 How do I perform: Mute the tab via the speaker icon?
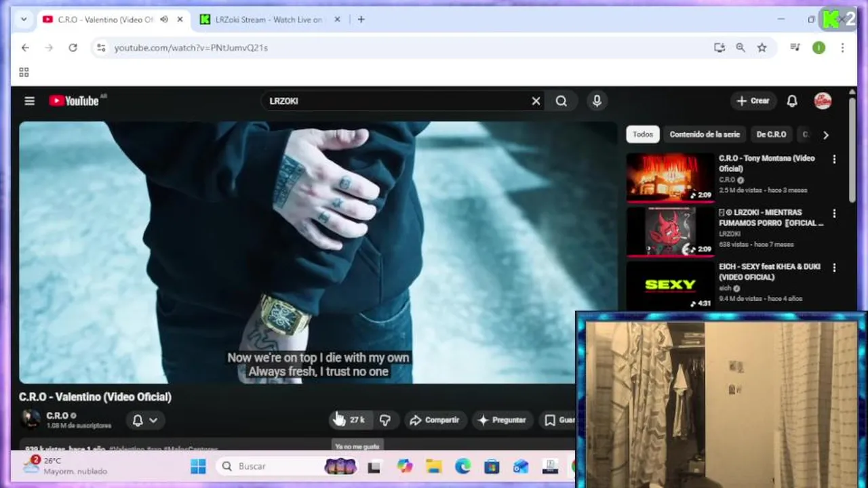(164, 20)
